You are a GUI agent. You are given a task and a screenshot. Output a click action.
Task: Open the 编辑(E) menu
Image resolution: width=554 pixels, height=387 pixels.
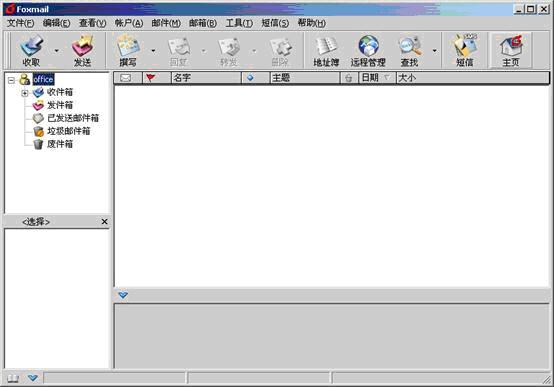(x=57, y=23)
